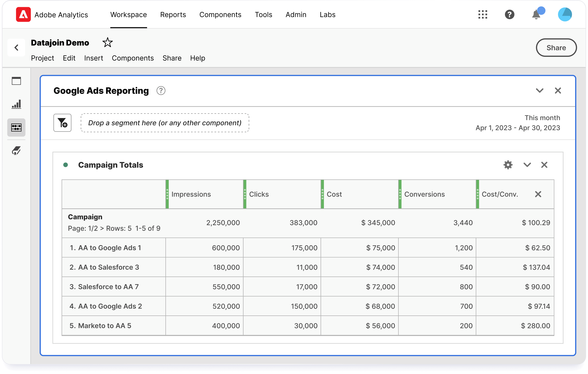Select the Cost/Conv. column header
This screenshot has width=588, height=374.
pyautogui.click(x=500, y=194)
